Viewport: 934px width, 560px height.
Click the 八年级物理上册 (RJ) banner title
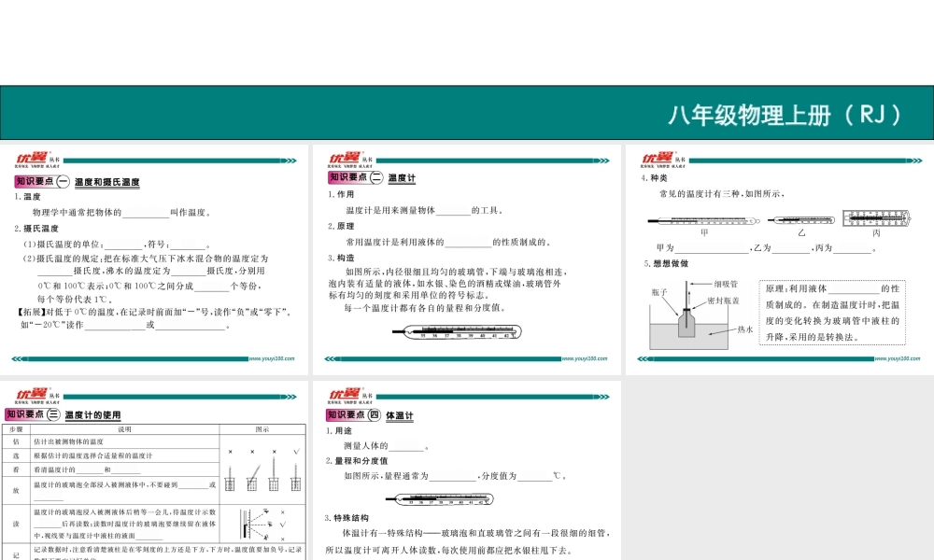tap(785, 115)
